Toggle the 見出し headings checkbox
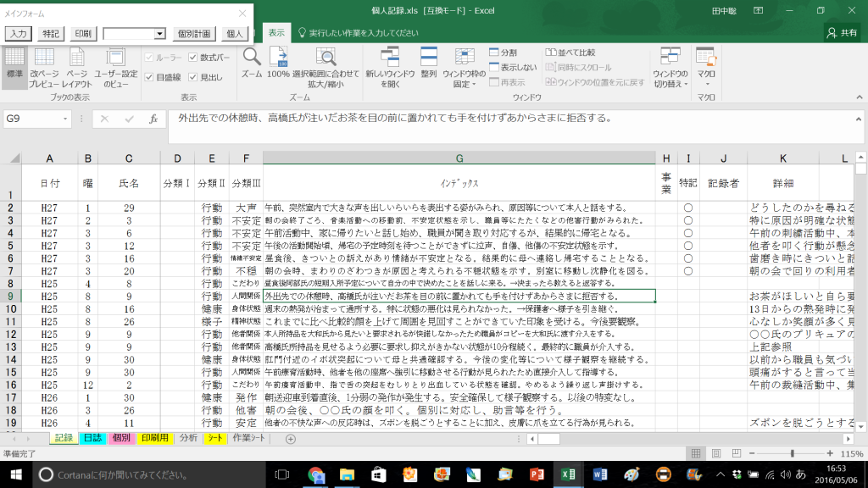This screenshot has height=488, width=868. [x=192, y=77]
